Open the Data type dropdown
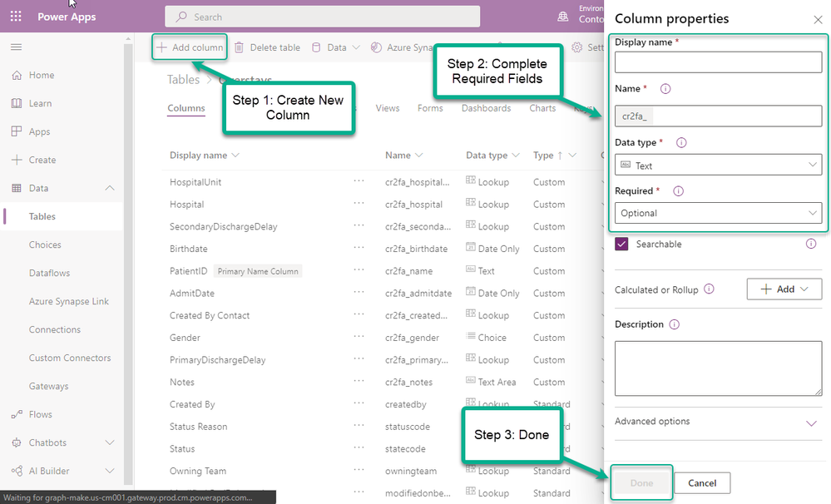This screenshot has width=831, height=504. [x=718, y=165]
